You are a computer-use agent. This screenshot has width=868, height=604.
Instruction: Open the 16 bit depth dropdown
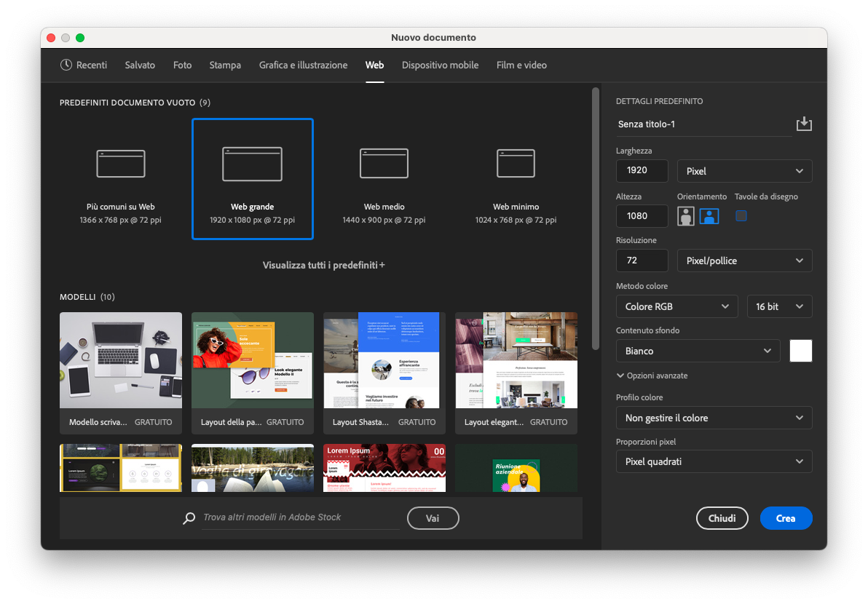(x=779, y=306)
